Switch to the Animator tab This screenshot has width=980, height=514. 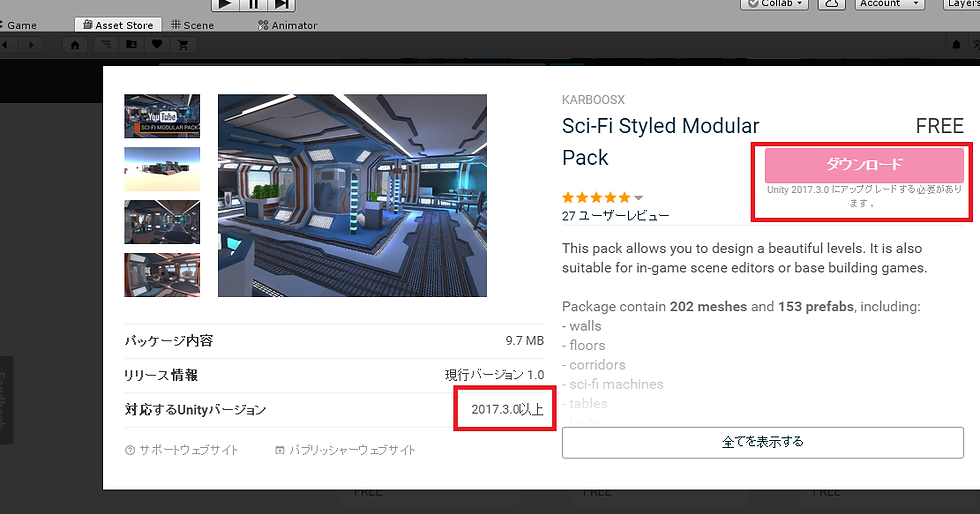[288, 25]
